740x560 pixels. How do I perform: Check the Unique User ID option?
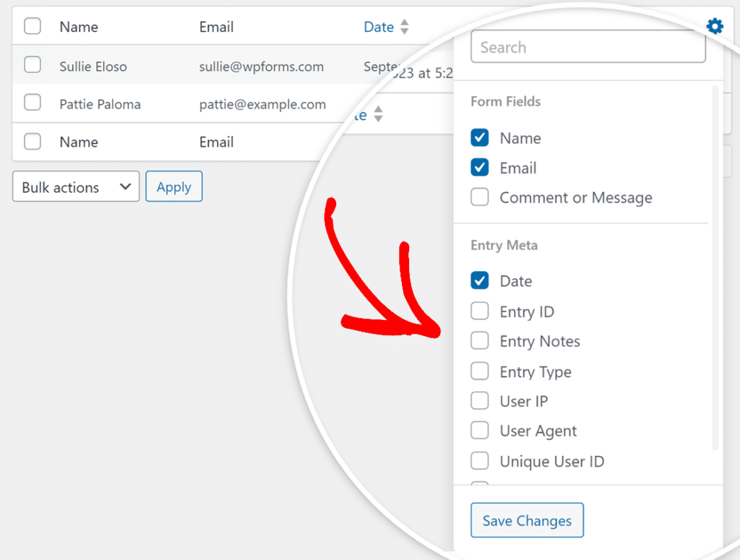tap(479, 461)
